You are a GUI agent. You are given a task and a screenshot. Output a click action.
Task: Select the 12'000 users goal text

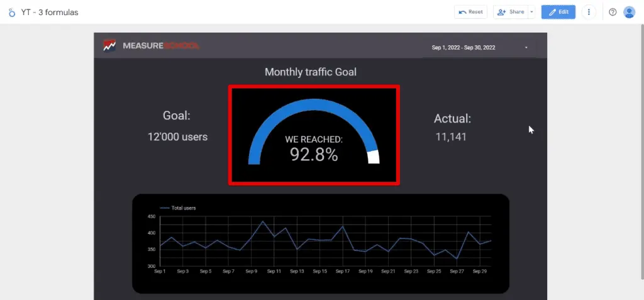point(177,136)
